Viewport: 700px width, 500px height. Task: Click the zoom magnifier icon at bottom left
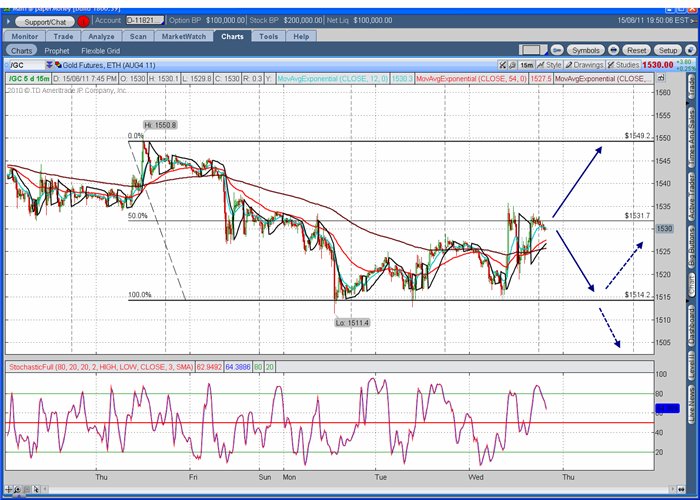(17, 489)
